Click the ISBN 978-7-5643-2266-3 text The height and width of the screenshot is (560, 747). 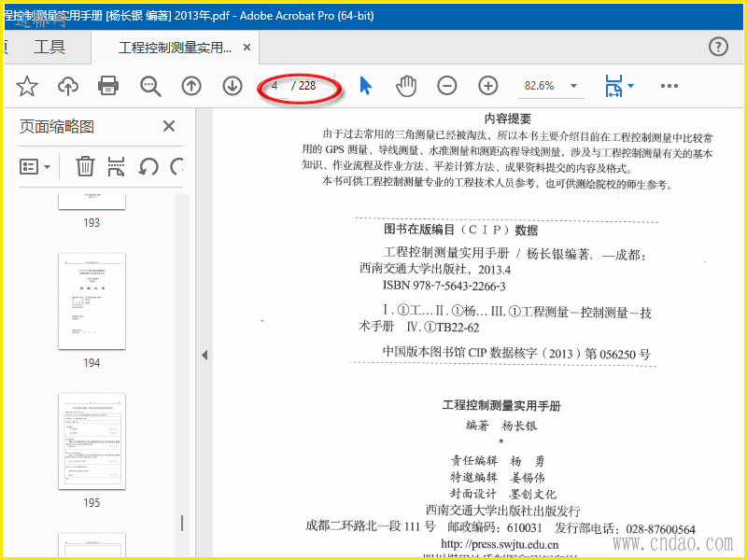444,286
